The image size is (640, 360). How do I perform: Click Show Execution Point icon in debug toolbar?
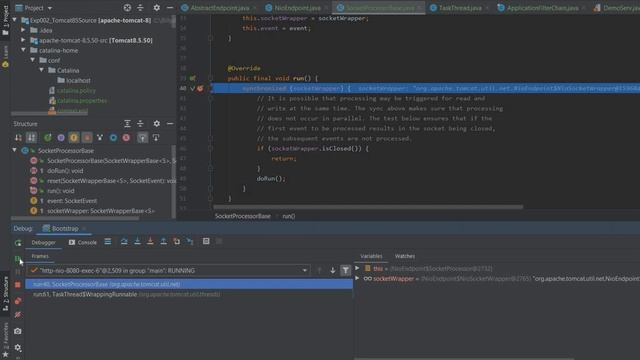[x=108, y=242]
